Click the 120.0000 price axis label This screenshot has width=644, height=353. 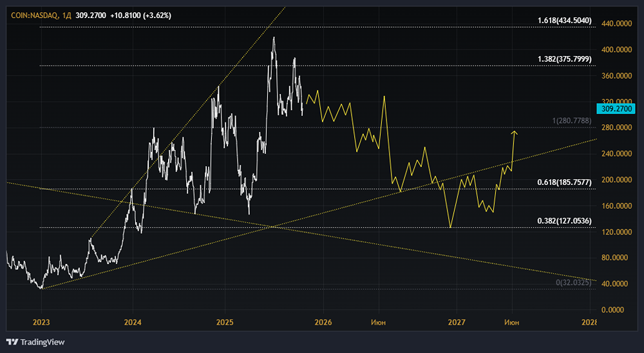point(616,232)
